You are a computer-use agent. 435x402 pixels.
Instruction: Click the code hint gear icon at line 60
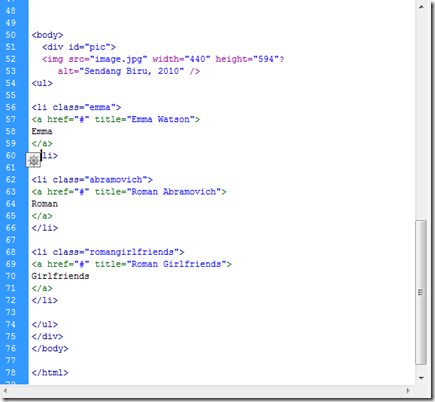[33, 160]
